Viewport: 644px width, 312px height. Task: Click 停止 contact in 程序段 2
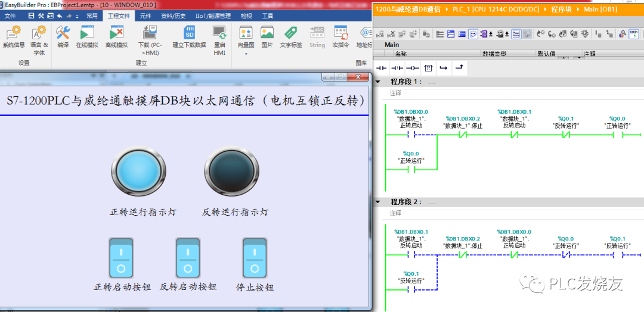[x=463, y=255]
